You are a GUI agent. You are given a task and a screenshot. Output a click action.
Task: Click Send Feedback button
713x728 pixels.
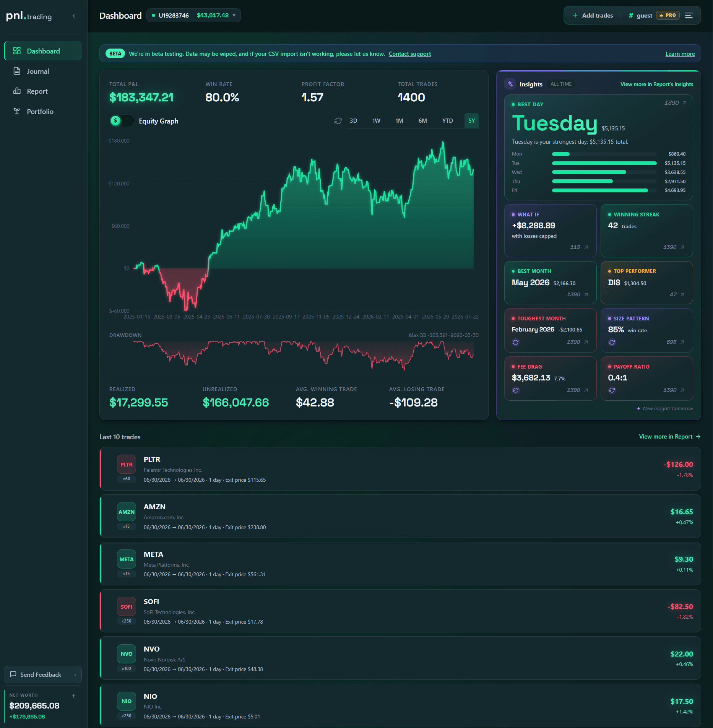click(43, 675)
